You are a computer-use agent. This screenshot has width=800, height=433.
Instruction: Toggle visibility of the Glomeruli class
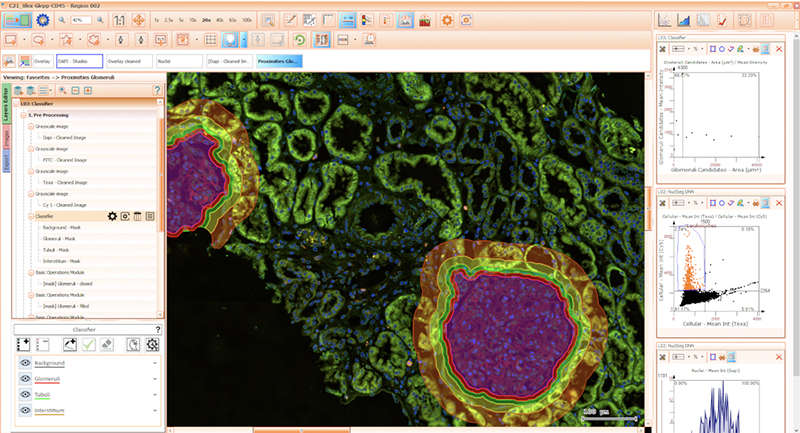pyautogui.click(x=25, y=379)
